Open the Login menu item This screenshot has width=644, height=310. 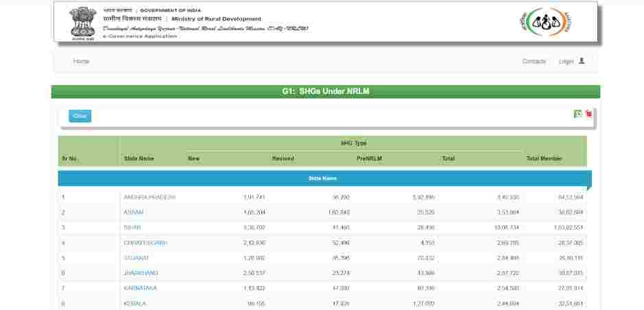tap(566, 62)
